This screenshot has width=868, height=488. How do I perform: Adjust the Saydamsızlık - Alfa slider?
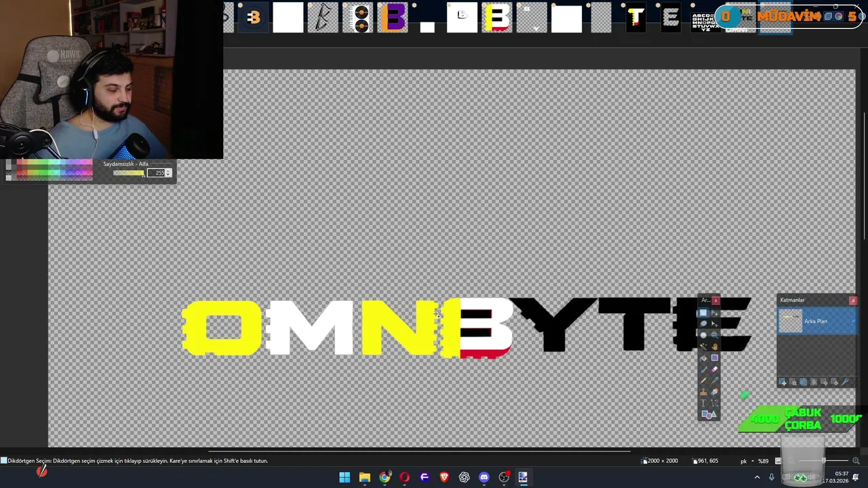[x=129, y=173]
